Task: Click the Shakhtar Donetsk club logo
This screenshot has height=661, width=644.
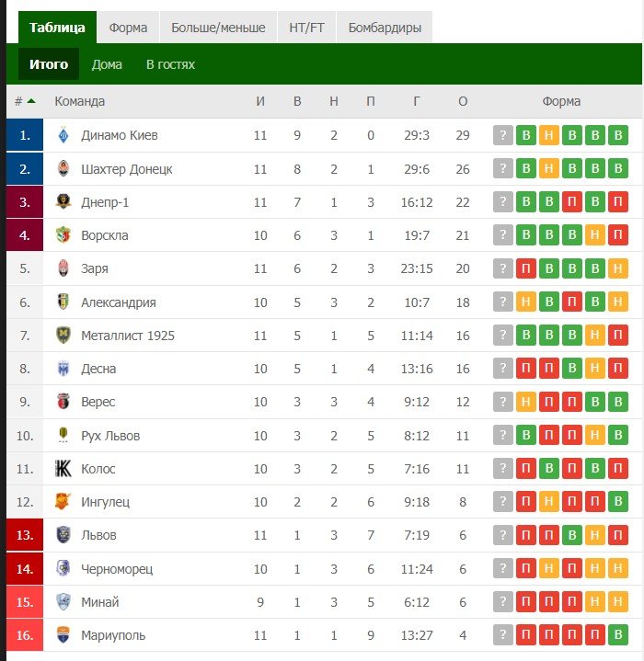Action: [63, 169]
